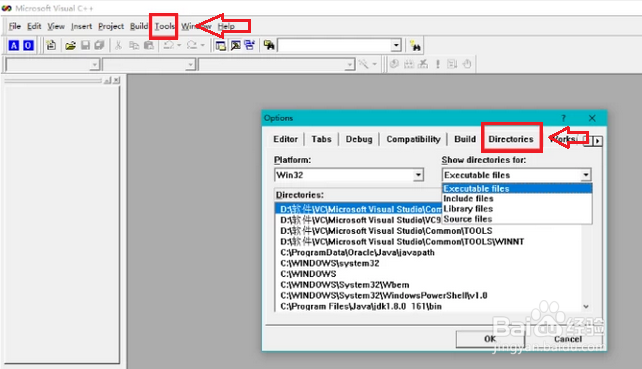Open the Undo history dropdown arrow

coord(179,45)
